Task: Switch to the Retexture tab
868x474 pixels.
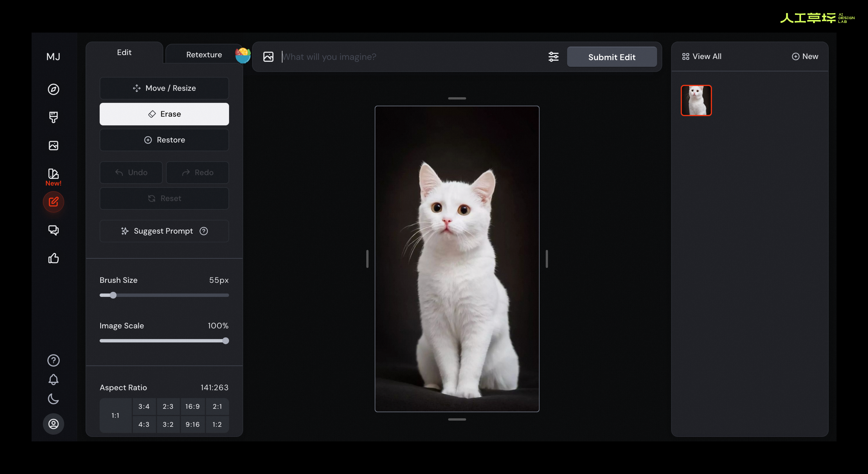Action: coord(204,55)
